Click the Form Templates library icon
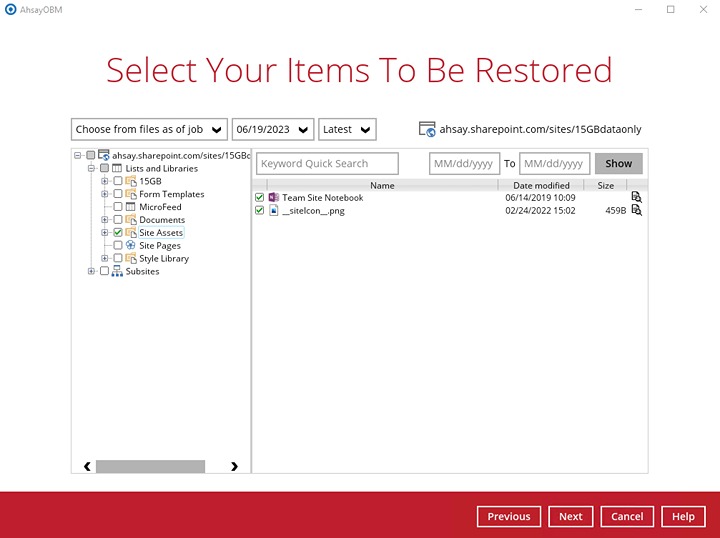The width and height of the screenshot is (720, 538). (131, 194)
